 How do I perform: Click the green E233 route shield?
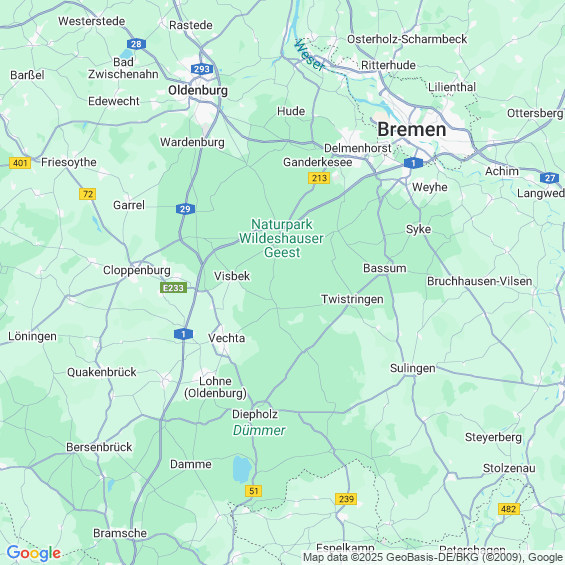(x=173, y=288)
